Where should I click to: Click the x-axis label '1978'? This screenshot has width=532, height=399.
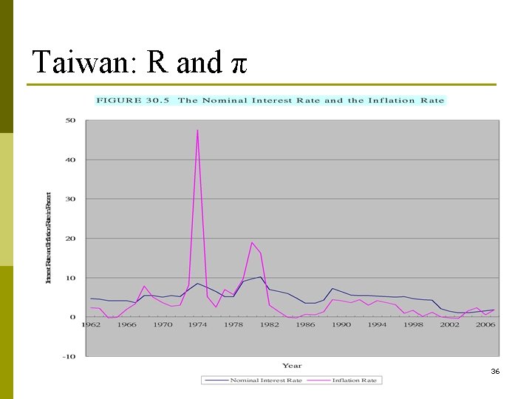click(x=233, y=324)
